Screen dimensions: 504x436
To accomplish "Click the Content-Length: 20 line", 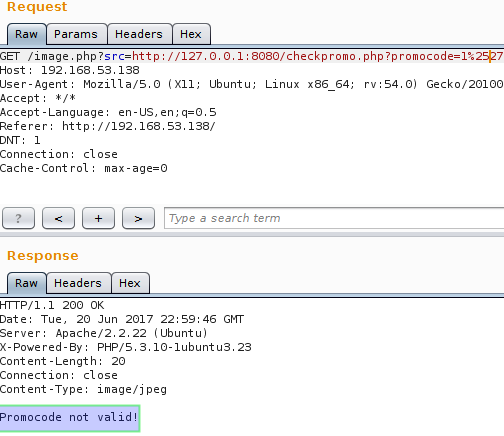I will [63, 361].
